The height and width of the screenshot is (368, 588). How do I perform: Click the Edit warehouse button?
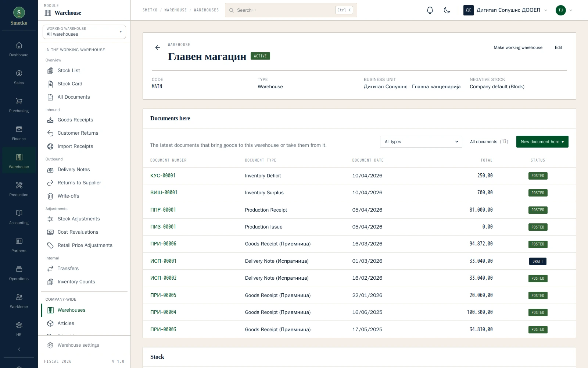click(558, 47)
